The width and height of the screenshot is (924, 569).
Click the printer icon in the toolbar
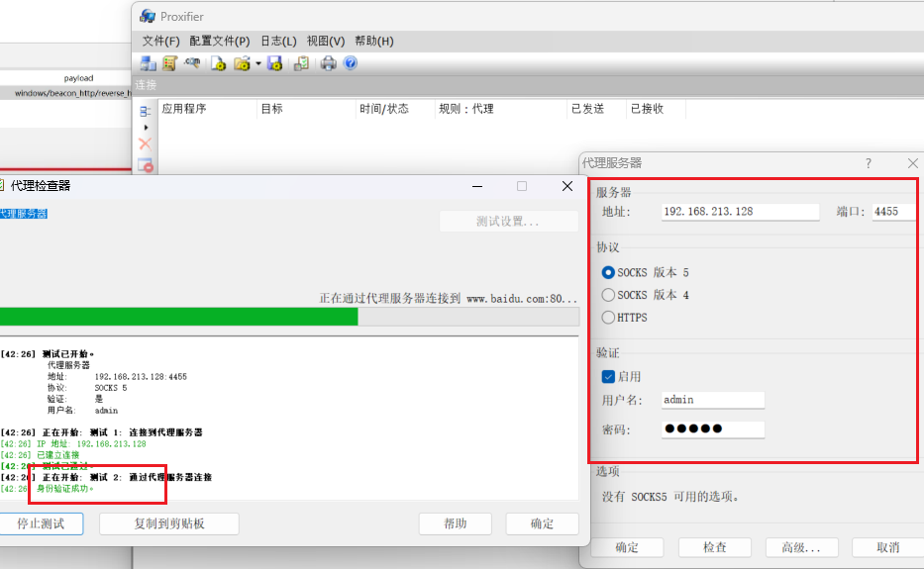[x=328, y=63]
